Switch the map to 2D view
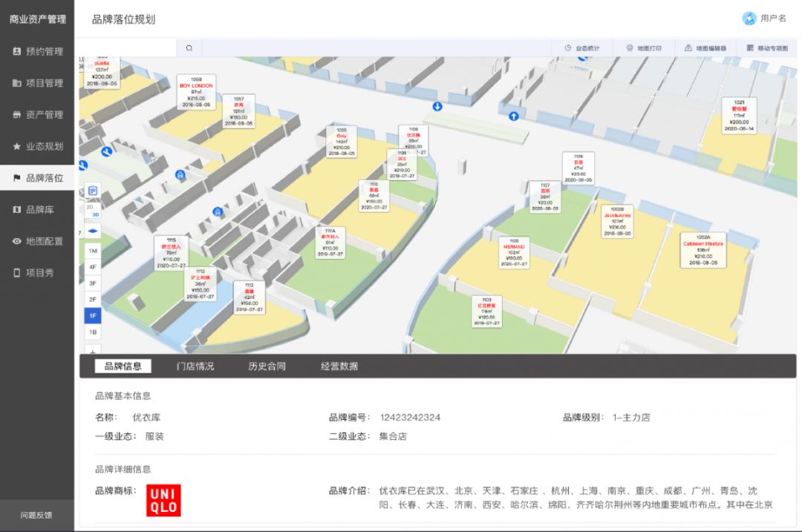802x532 pixels. click(90, 207)
